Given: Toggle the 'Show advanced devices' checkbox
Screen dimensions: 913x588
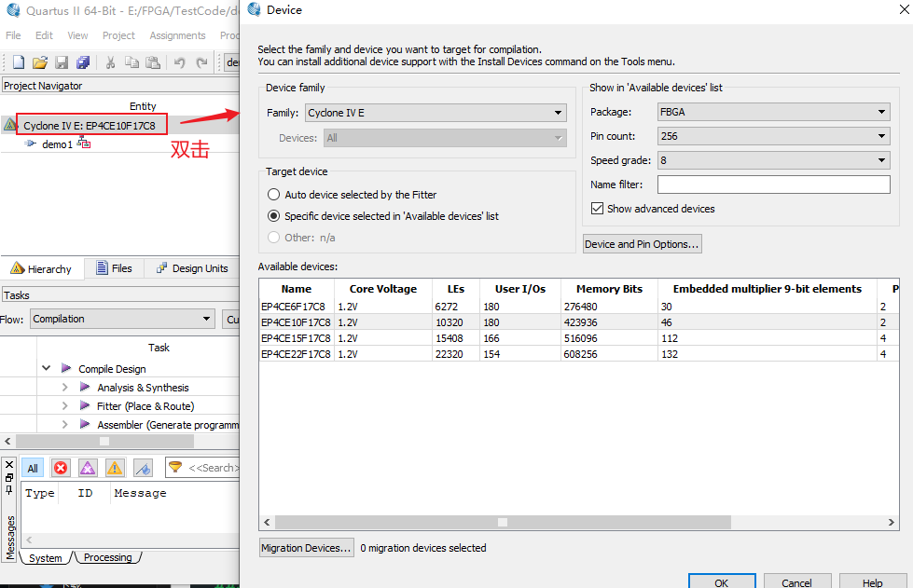Looking at the screenshot, I should tap(597, 208).
